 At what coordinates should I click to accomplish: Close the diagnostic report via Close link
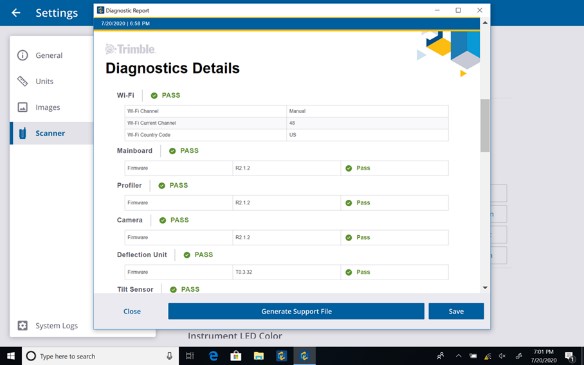132,311
